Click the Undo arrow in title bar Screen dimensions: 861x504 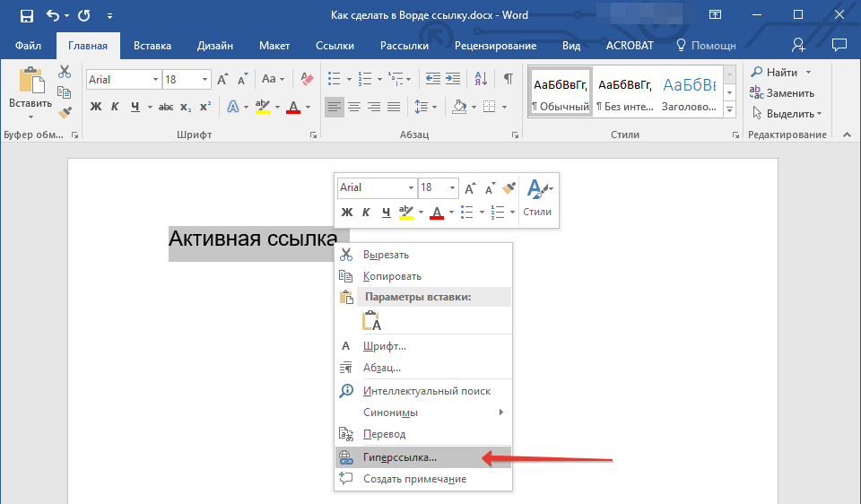[x=53, y=15]
